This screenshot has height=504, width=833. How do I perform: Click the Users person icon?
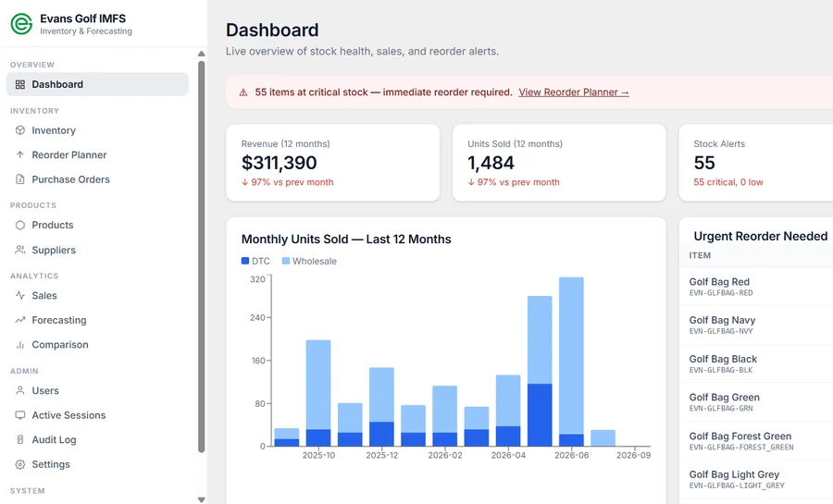coord(20,390)
